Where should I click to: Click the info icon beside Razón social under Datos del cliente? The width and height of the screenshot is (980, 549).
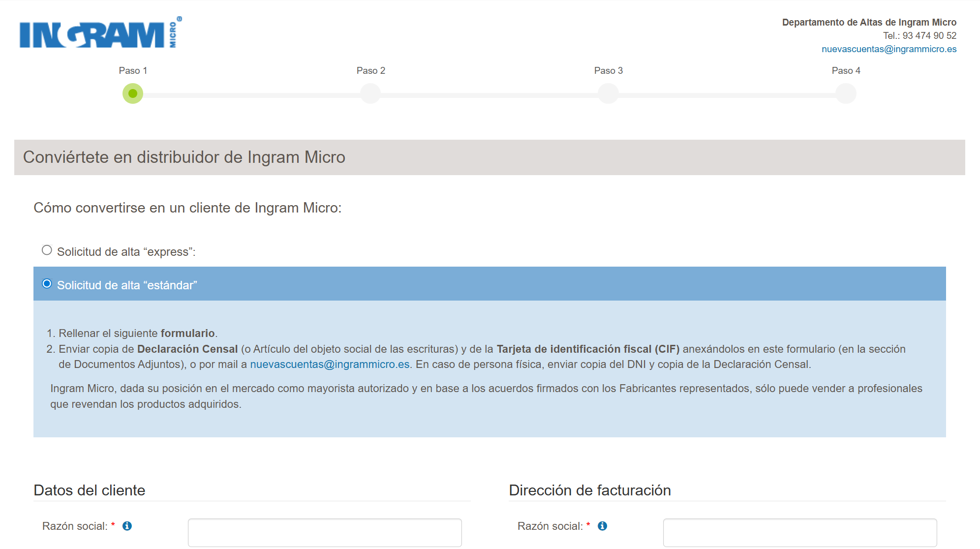point(128,526)
